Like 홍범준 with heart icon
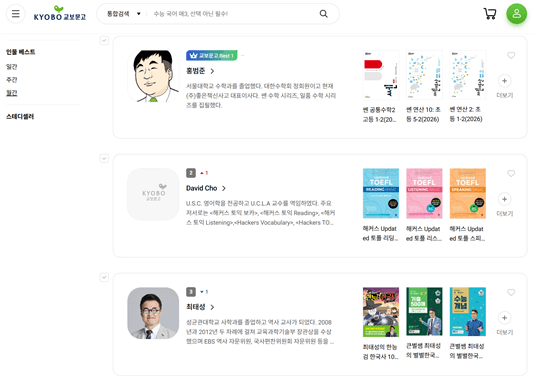The height and width of the screenshot is (384, 534). click(511, 55)
